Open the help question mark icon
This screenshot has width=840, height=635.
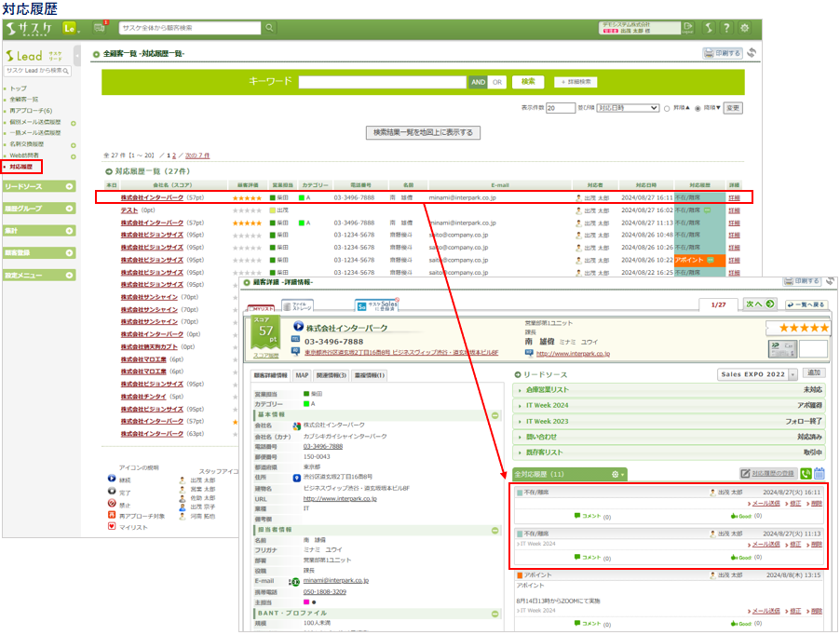(726, 28)
